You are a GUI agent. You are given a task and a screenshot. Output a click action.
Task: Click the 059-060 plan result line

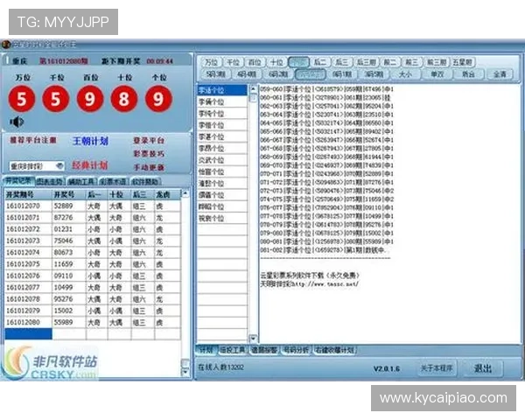(327, 89)
